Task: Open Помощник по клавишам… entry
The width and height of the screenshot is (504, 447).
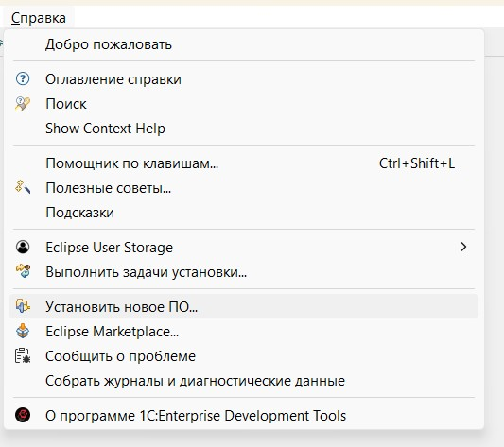Action: pyautogui.click(x=244, y=163)
